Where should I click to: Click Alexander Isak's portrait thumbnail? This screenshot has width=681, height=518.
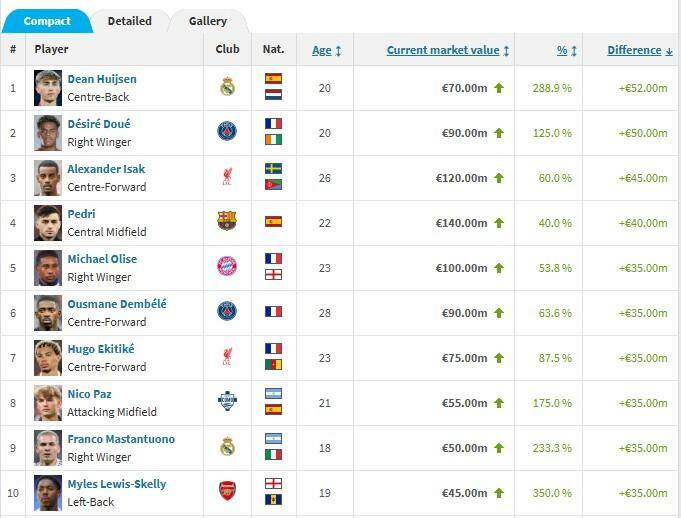48,177
